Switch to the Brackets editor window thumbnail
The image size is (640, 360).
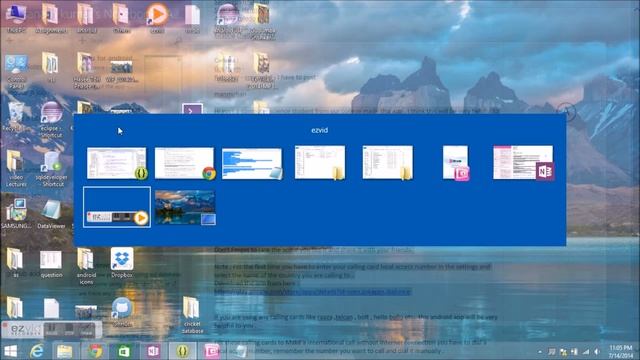(x=117, y=163)
